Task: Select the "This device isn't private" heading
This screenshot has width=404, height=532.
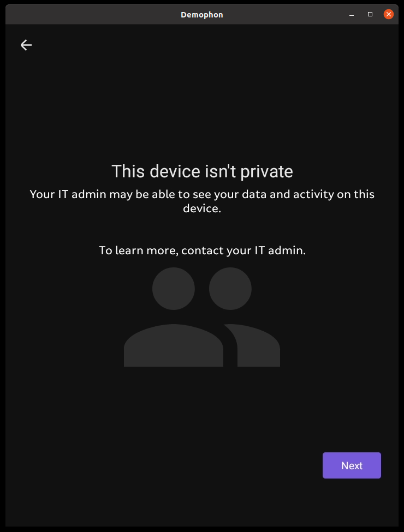Action: 202,171
